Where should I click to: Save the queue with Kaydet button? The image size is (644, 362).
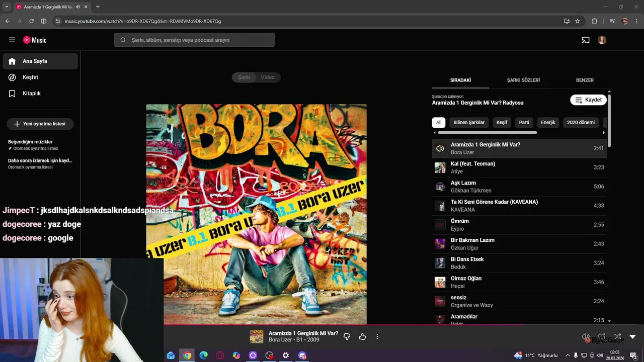tap(588, 100)
